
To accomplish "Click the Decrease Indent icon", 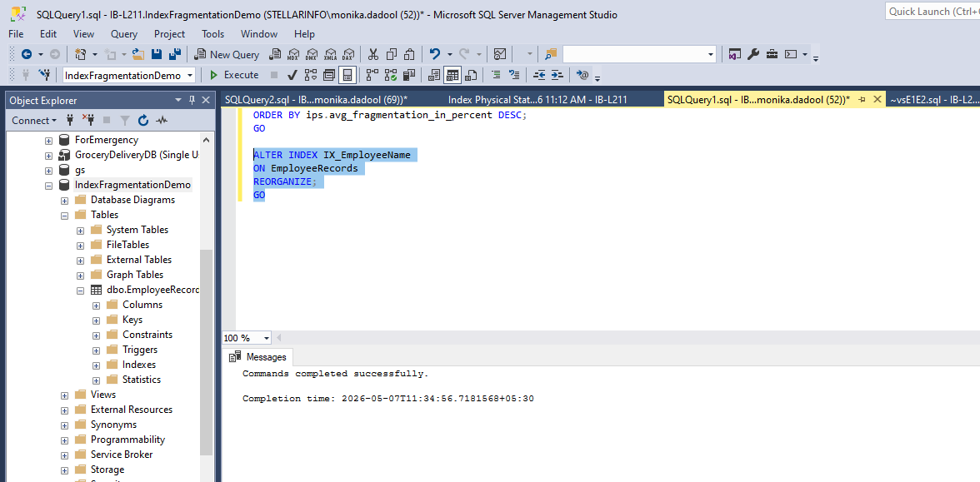I will 538,75.
